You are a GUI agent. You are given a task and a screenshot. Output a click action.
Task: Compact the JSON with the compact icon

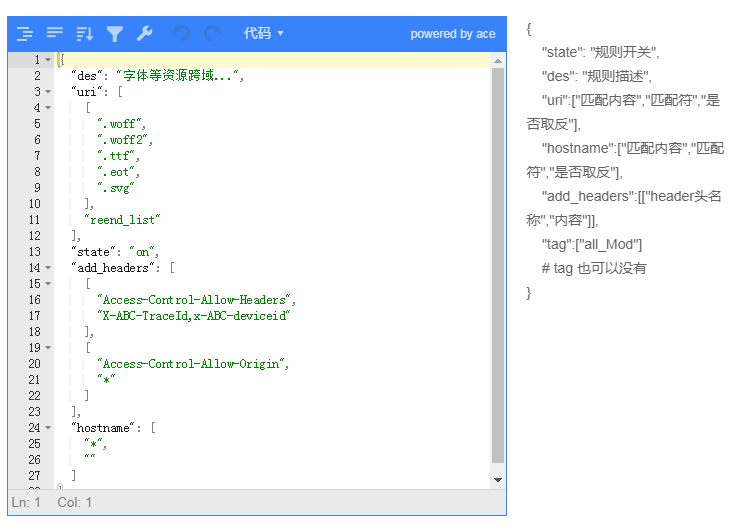(54, 33)
